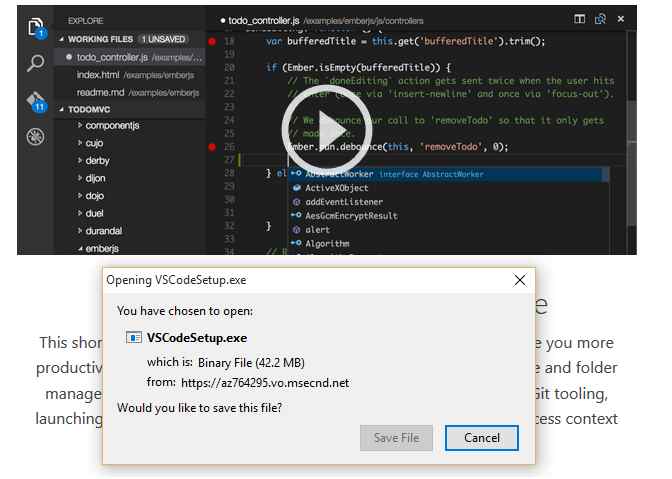Click the Cancel button in dialog
672x479 pixels.
[482, 438]
